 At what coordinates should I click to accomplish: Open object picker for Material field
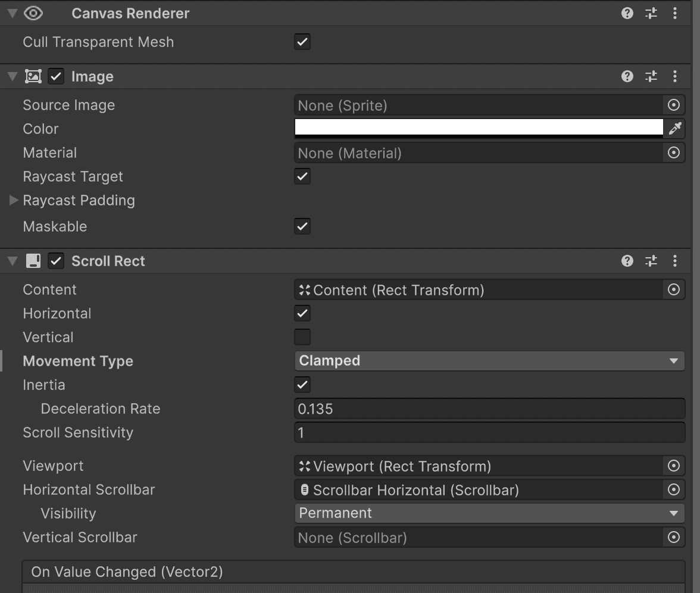(x=674, y=152)
